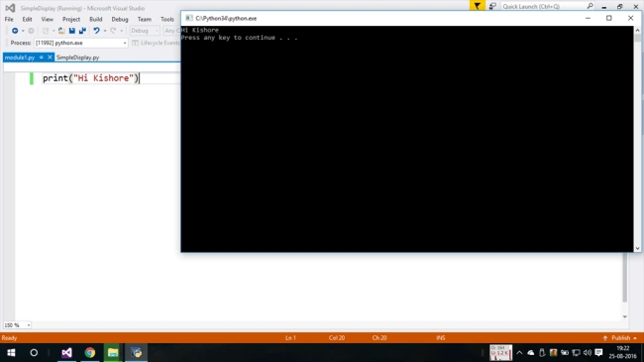Image resolution: width=644 pixels, height=362 pixels.
Task: Click the Visual Studio logo in title bar
Action: pos(10,8)
